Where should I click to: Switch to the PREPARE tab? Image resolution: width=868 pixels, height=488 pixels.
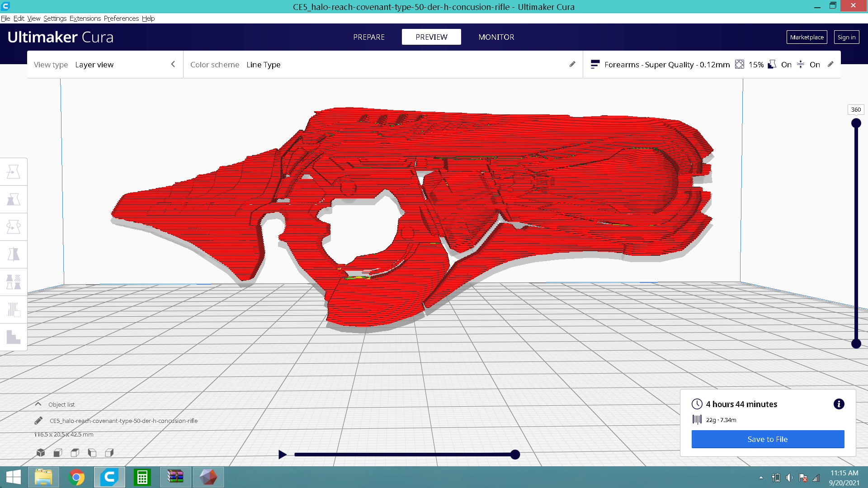click(369, 37)
